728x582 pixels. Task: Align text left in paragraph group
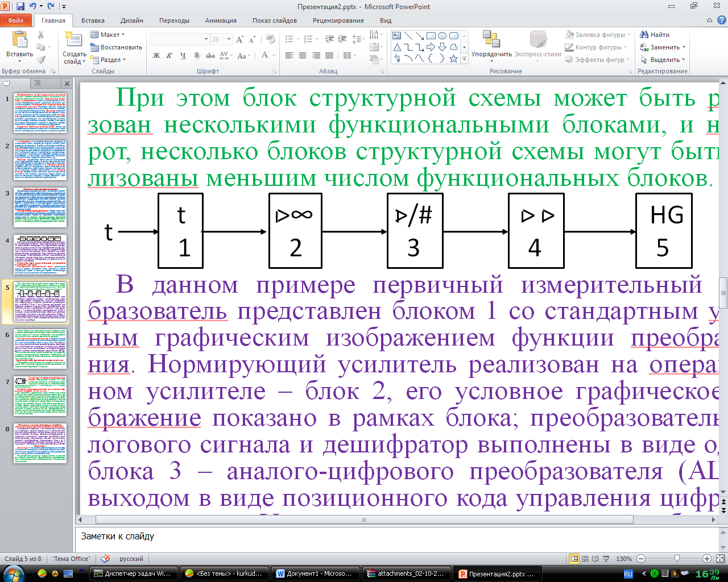click(x=289, y=56)
